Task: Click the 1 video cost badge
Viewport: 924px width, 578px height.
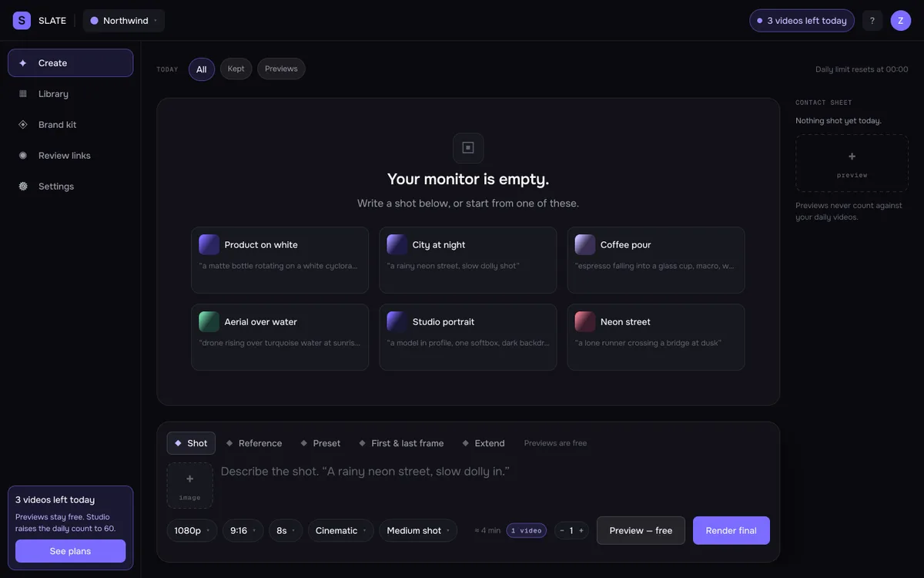Action: pyautogui.click(x=527, y=530)
